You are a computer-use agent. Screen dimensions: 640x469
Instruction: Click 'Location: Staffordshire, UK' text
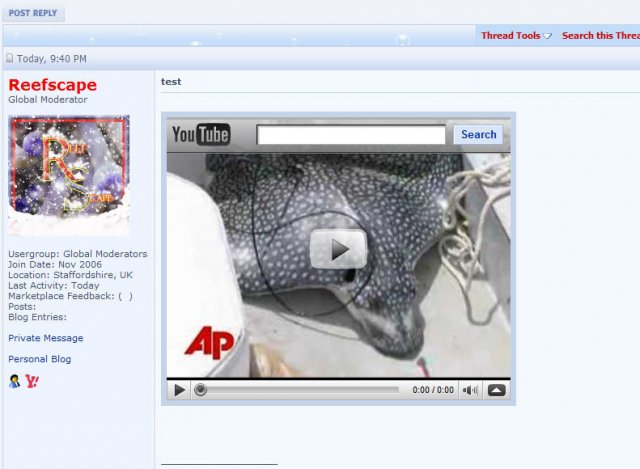click(x=71, y=275)
